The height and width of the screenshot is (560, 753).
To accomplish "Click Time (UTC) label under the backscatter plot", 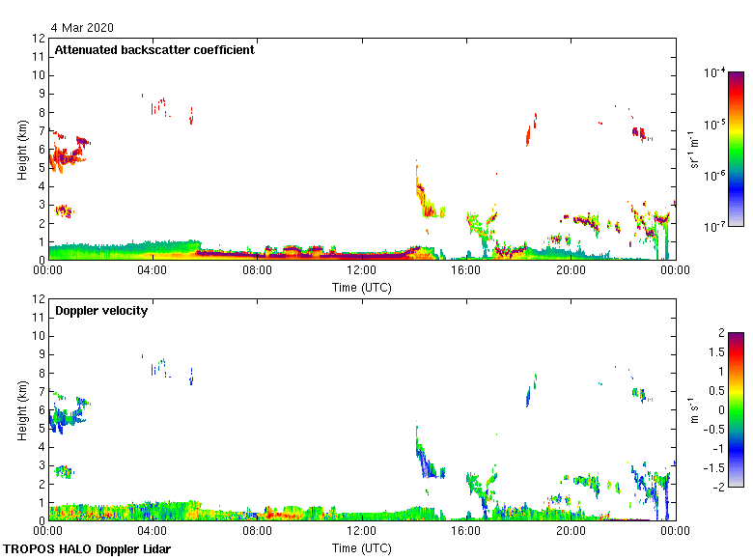I will pos(361,287).
